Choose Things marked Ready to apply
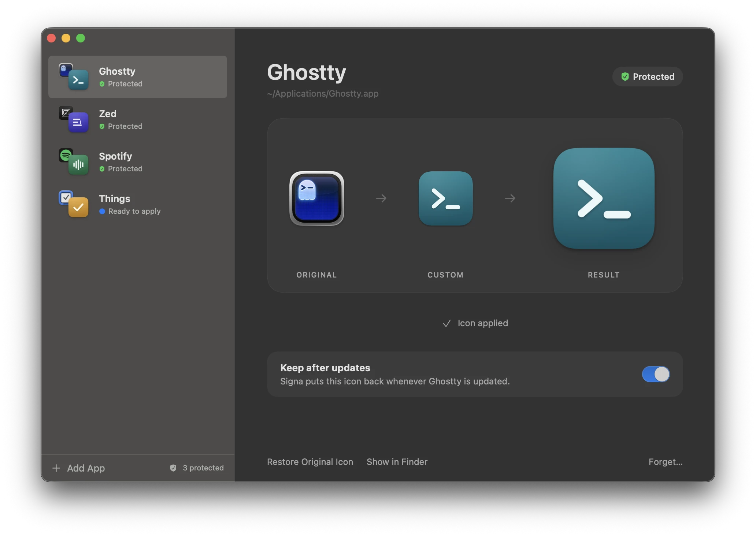The image size is (756, 536). (137, 204)
